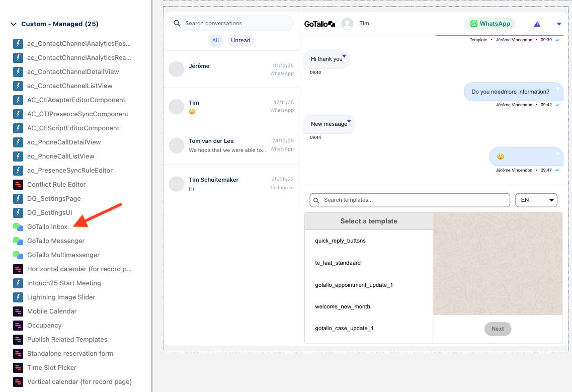Click the lightning icon next to ac_PhoneCallDetailView

18,142
